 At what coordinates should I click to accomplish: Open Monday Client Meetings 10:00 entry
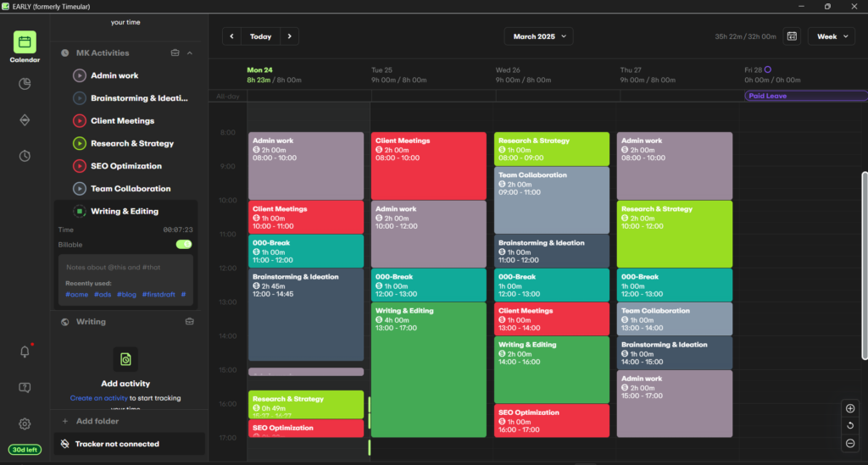(306, 217)
